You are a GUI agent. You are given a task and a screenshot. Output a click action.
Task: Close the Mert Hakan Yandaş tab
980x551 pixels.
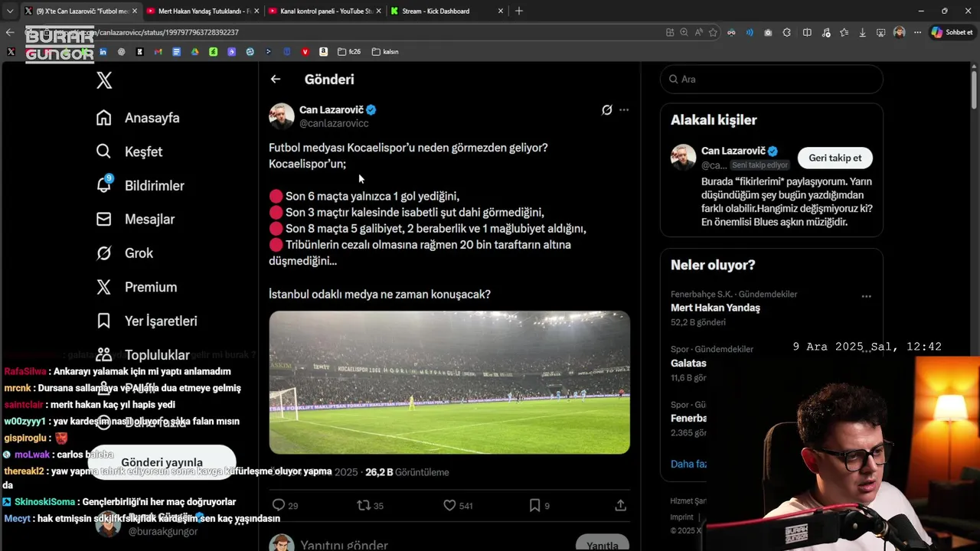(x=256, y=11)
